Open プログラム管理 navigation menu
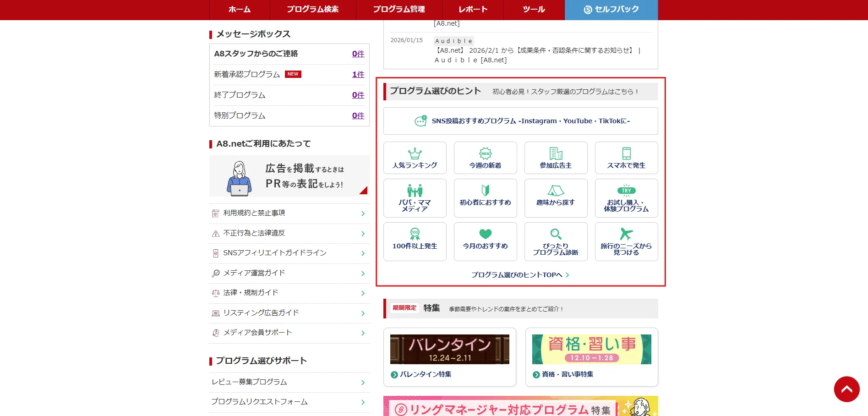This screenshot has height=416, width=868. tap(399, 10)
